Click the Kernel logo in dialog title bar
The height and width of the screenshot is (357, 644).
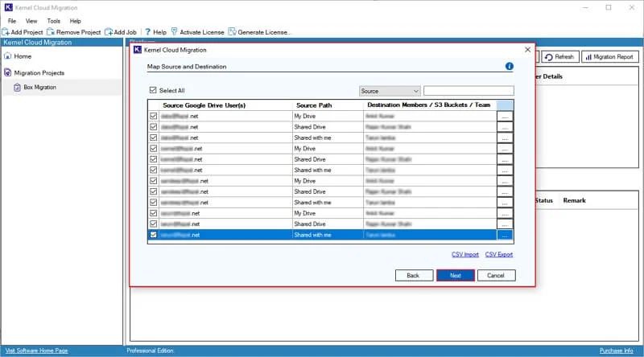click(x=138, y=50)
